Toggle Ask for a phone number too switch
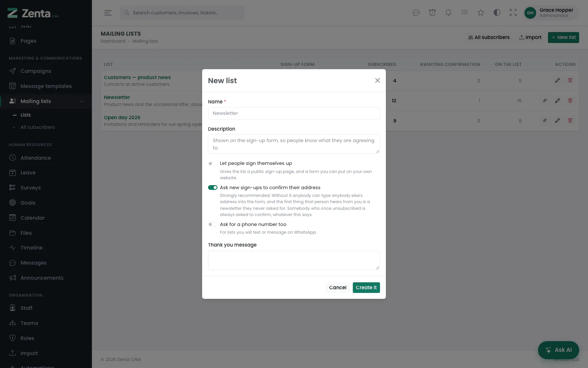 point(212,224)
